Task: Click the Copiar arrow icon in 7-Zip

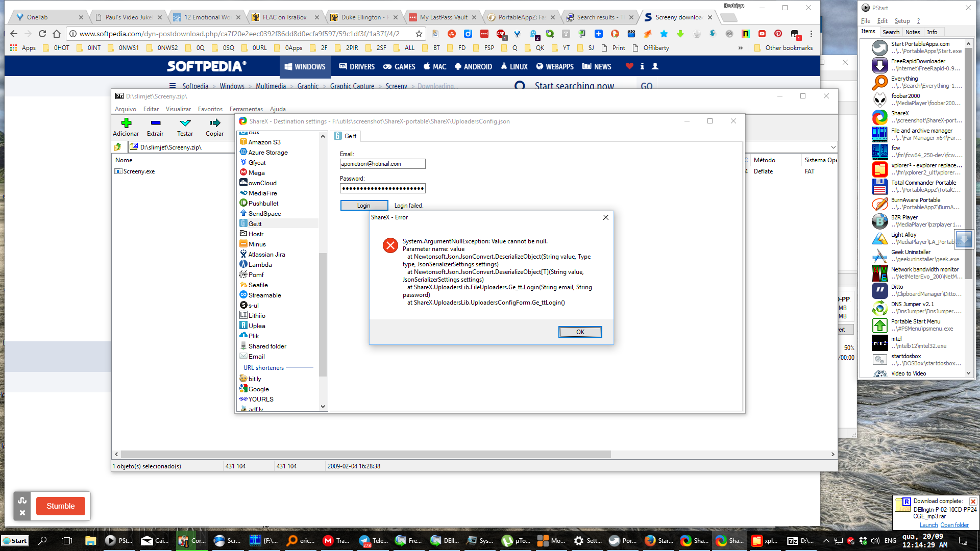Action: 214,122
